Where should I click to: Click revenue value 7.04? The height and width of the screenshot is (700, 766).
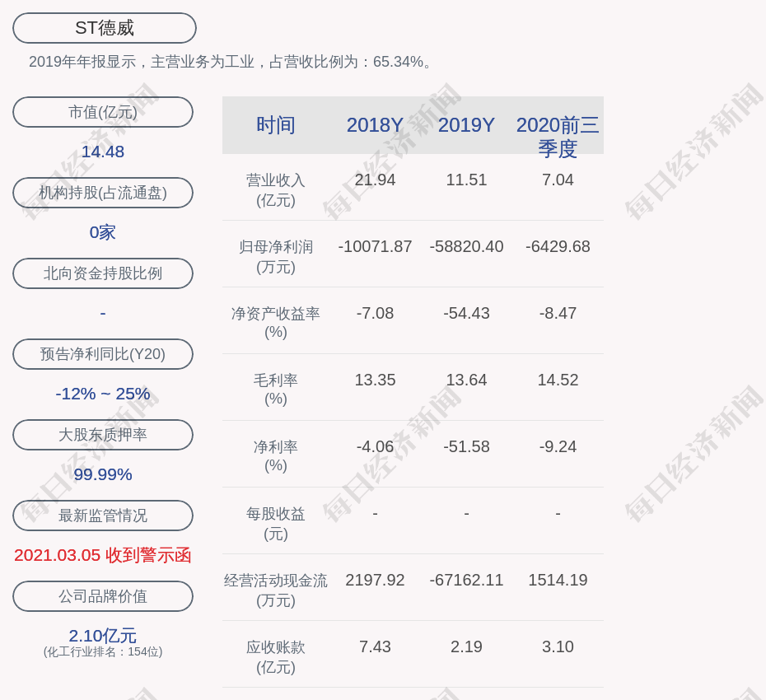[x=558, y=180]
